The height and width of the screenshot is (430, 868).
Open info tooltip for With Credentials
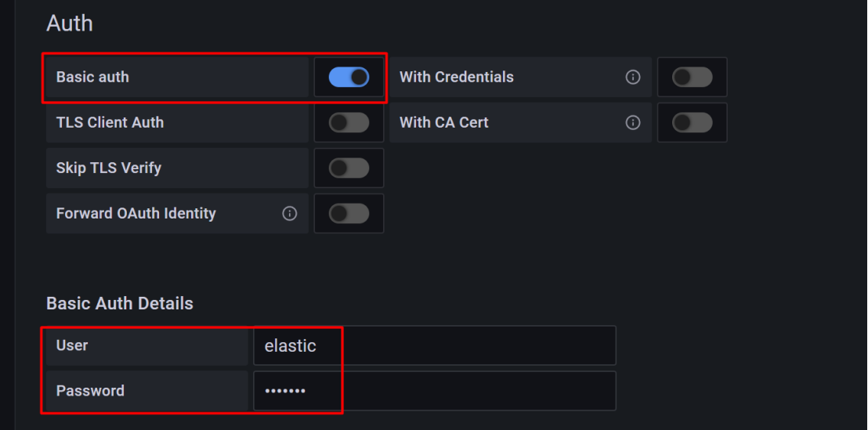[633, 77]
